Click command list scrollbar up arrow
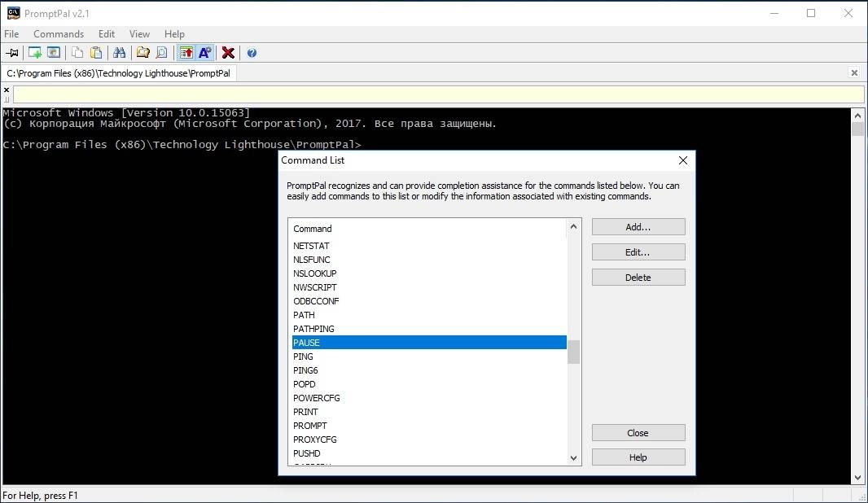The height and width of the screenshot is (503, 868). pyautogui.click(x=573, y=226)
